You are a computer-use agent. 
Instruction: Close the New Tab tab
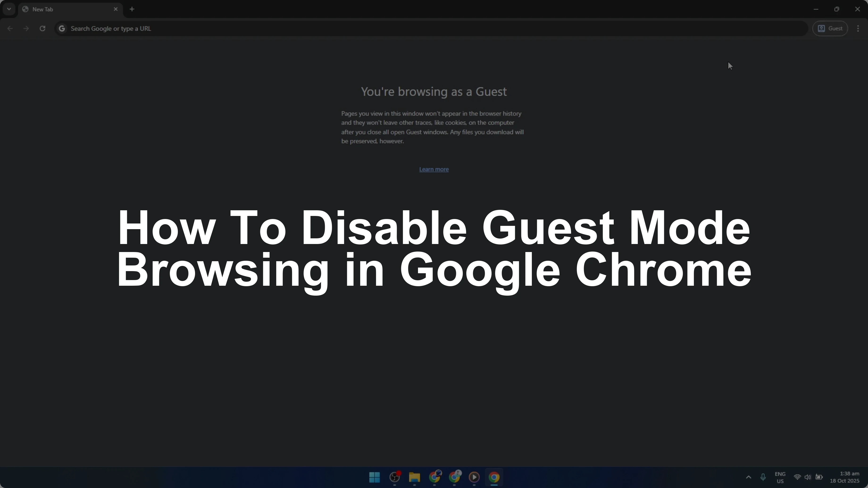[x=116, y=9]
